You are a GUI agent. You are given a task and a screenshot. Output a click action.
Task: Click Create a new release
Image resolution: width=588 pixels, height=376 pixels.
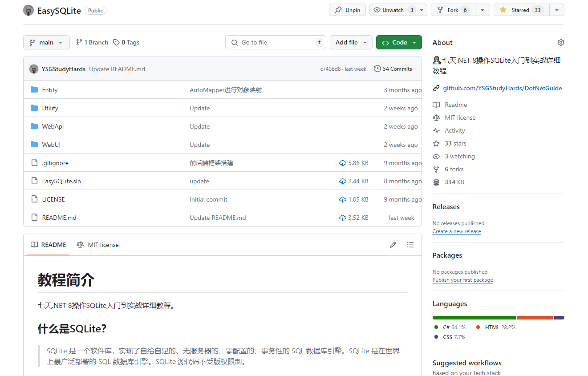(x=456, y=231)
